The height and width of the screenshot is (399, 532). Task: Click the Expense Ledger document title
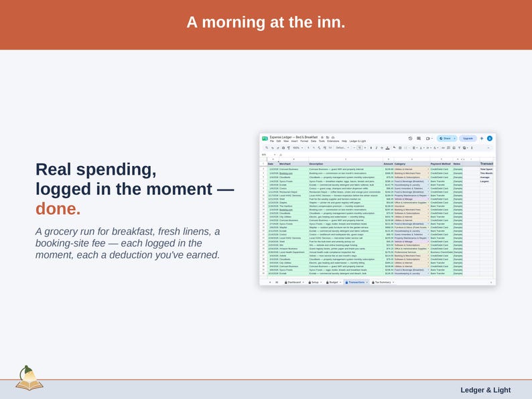coord(294,137)
